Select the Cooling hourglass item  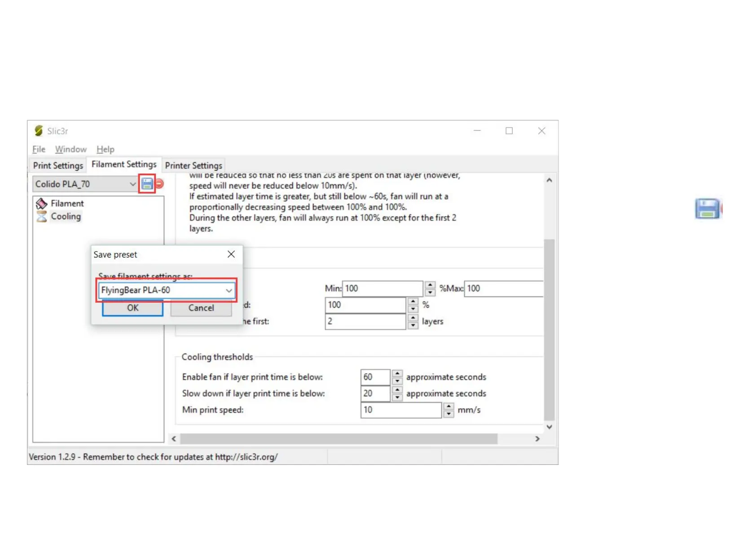pos(42,217)
